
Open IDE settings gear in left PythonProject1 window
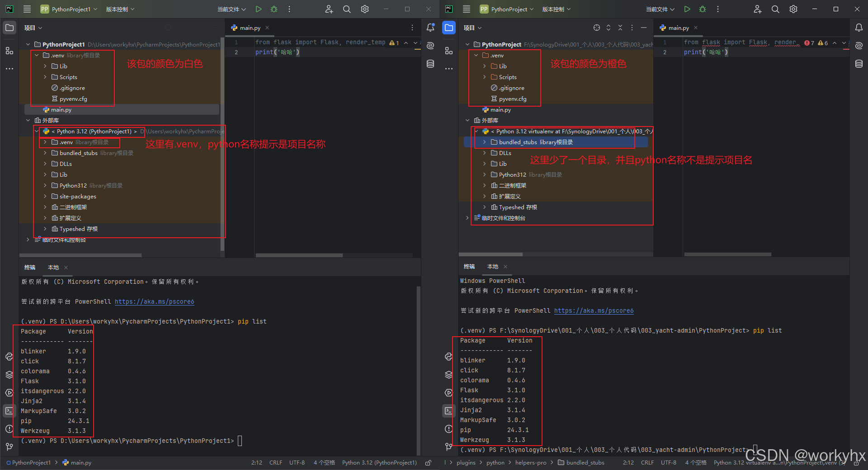[365, 9]
